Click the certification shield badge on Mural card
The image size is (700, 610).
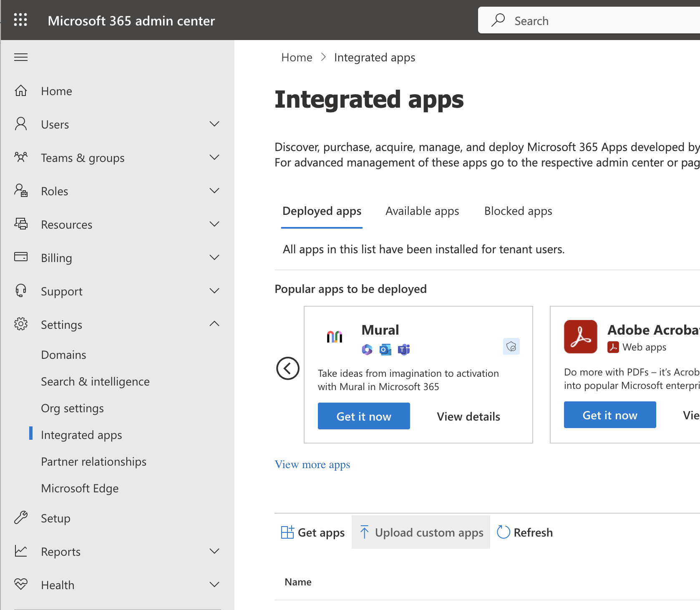tap(511, 346)
